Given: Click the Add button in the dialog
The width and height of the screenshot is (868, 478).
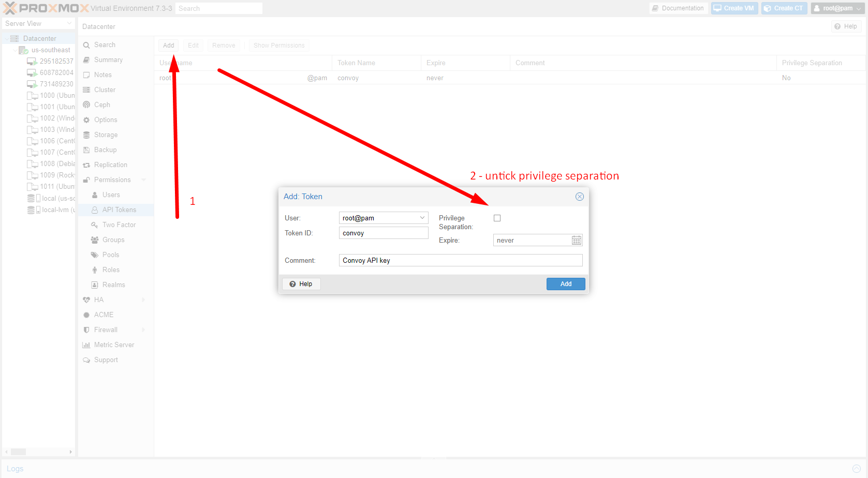Looking at the screenshot, I should [565, 283].
